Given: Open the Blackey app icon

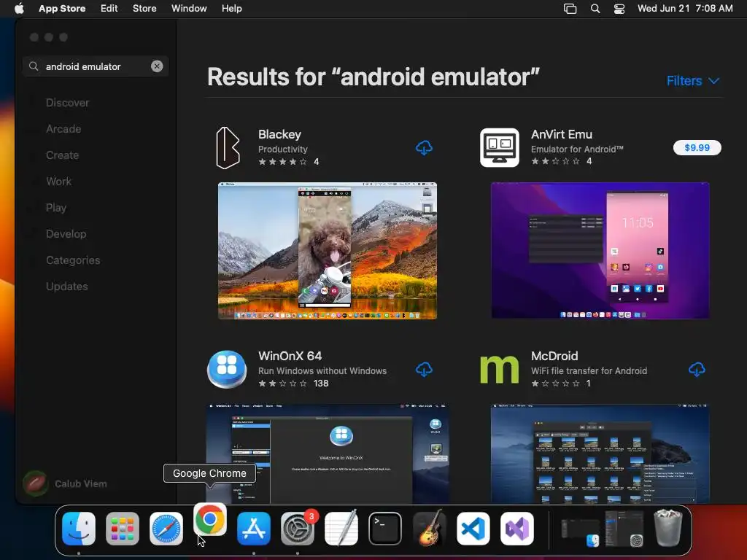Looking at the screenshot, I should (x=228, y=147).
